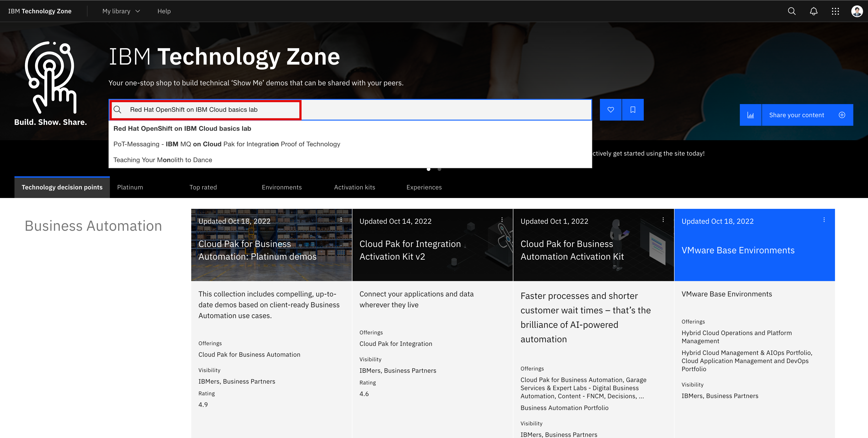Open analytics via the bar chart icon
The height and width of the screenshot is (438, 868).
[x=751, y=114]
